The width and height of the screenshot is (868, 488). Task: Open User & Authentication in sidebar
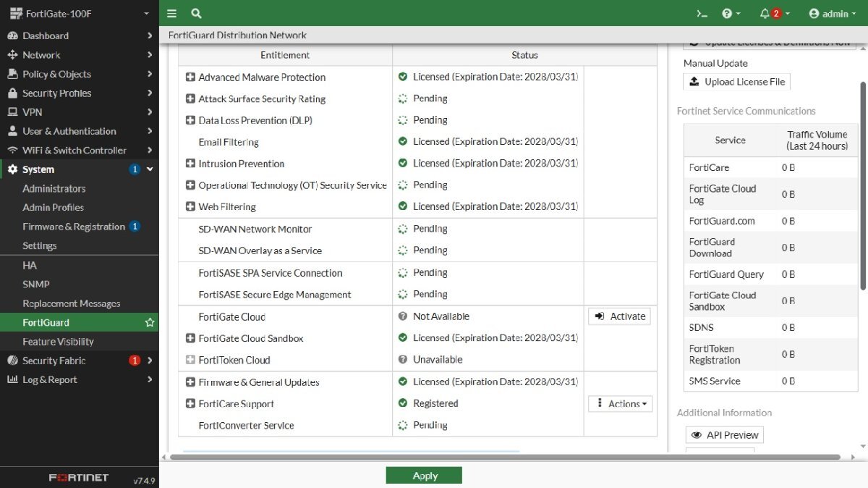(69, 131)
